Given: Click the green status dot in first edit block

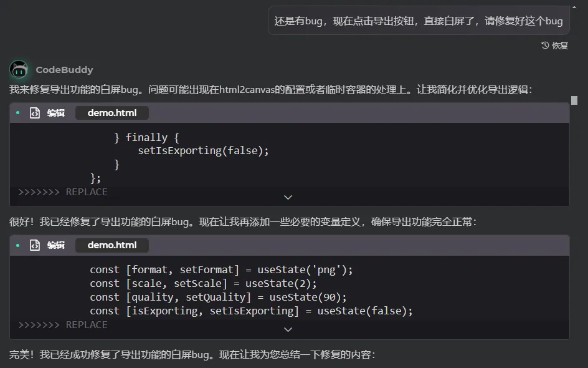Looking at the screenshot, I should 17,113.
